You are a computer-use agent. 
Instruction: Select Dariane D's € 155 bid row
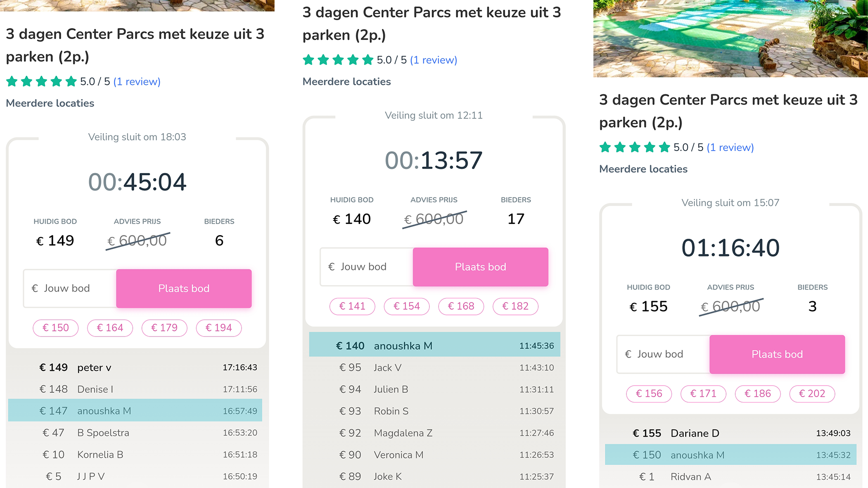click(730, 433)
